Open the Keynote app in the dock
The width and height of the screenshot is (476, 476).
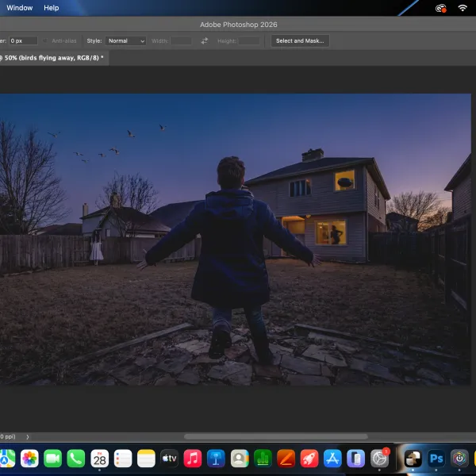216,458
